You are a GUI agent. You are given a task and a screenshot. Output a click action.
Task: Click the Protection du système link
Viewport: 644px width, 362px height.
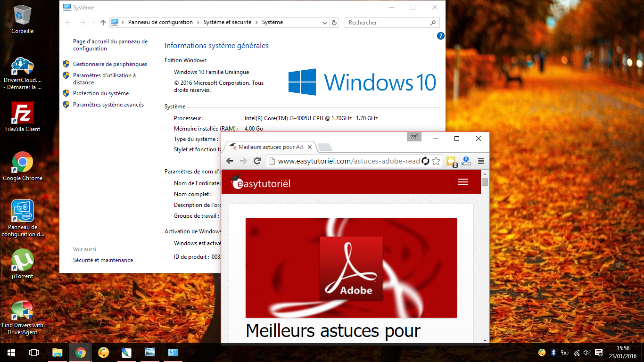[101, 93]
